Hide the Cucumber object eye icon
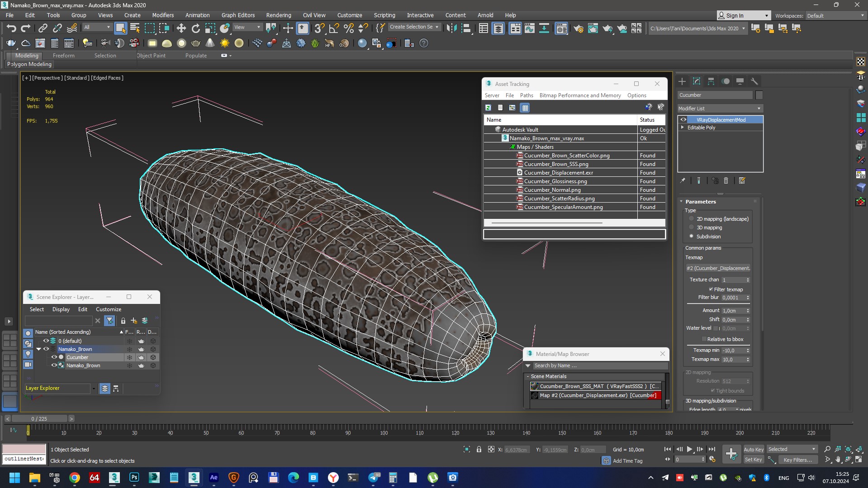Screen dimensions: 868x488 pos(54,357)
